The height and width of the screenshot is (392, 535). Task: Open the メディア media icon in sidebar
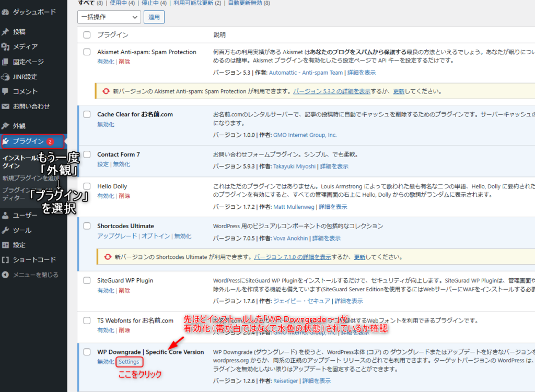point(5,46)
